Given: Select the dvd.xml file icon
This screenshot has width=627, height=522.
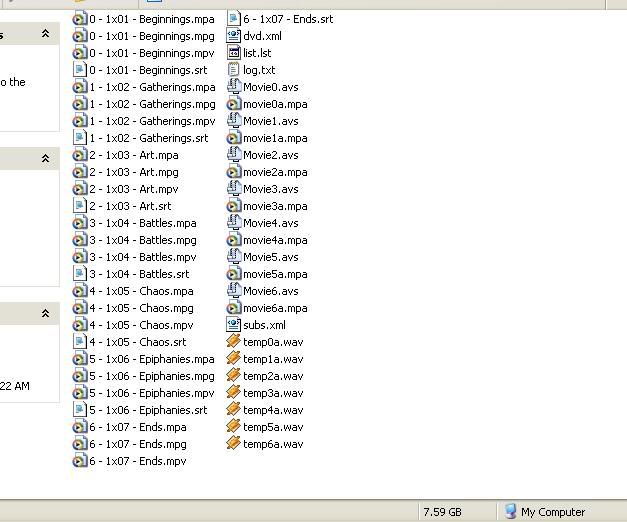Looking at the screenshot, I should coord(234,36).
